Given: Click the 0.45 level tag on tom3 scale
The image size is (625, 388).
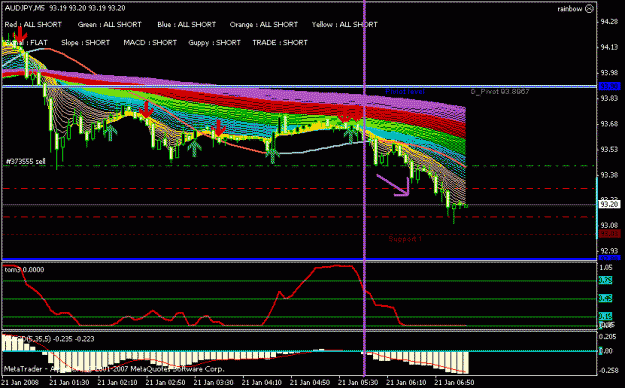Looking at the screenshot, I should [x=605, y=298].
